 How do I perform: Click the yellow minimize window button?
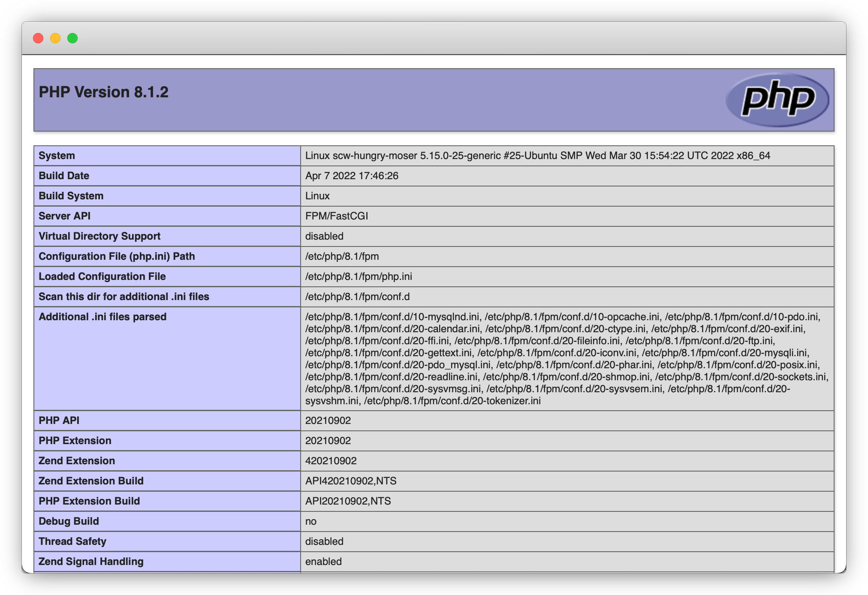[x=55, y=38]
